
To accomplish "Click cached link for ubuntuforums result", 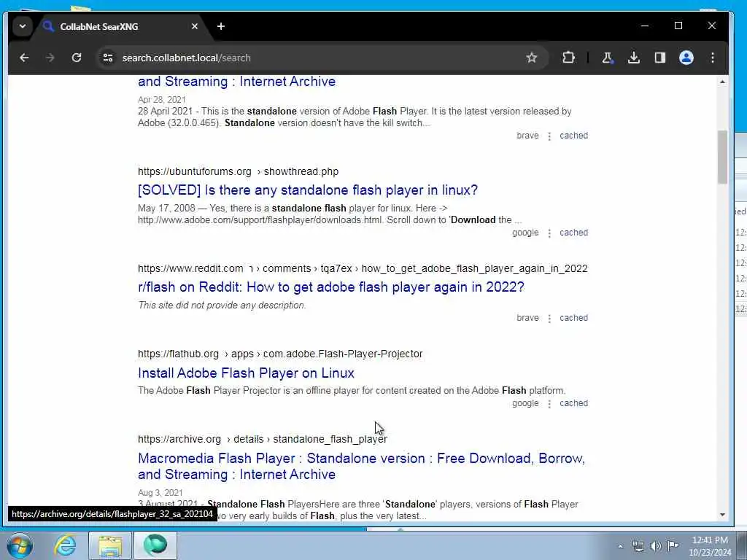I will [573, 233].
